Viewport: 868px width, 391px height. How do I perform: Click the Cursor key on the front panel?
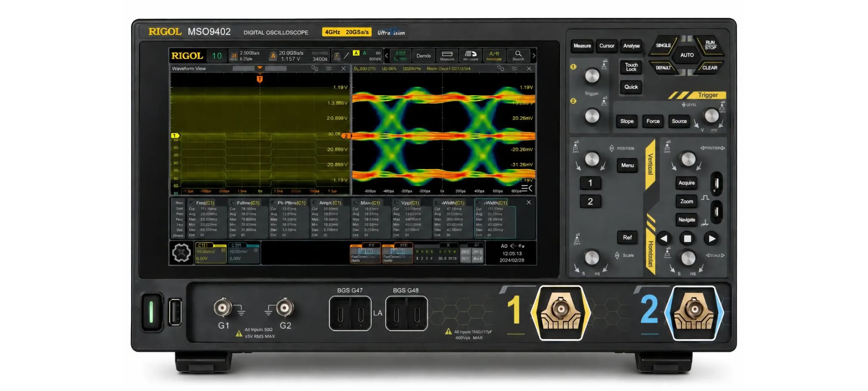tap(607, 46)
